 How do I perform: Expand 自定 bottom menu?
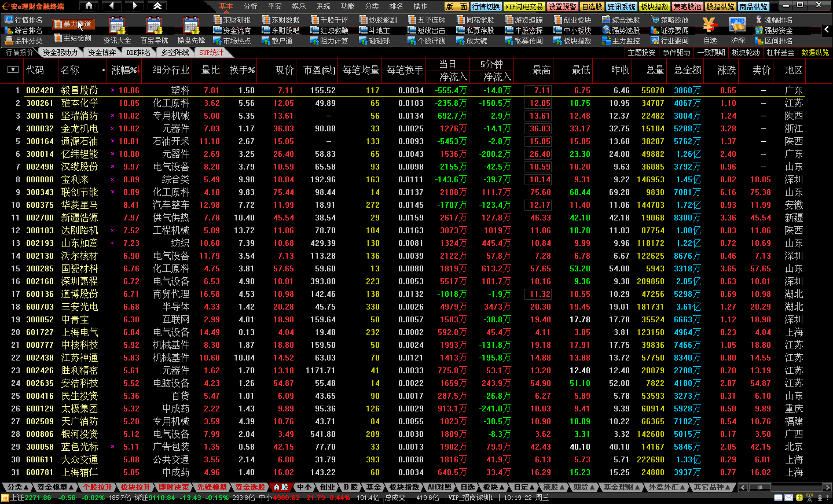tap(524, 487)
